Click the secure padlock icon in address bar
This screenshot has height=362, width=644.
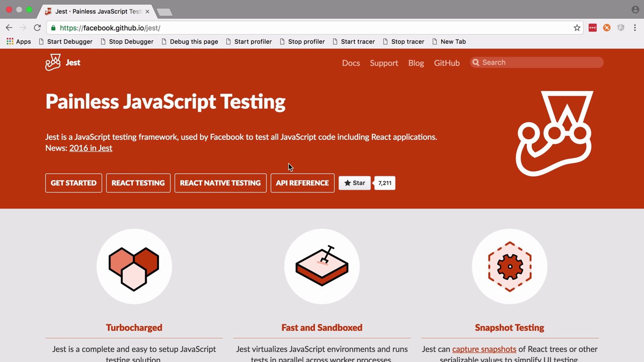53,28
